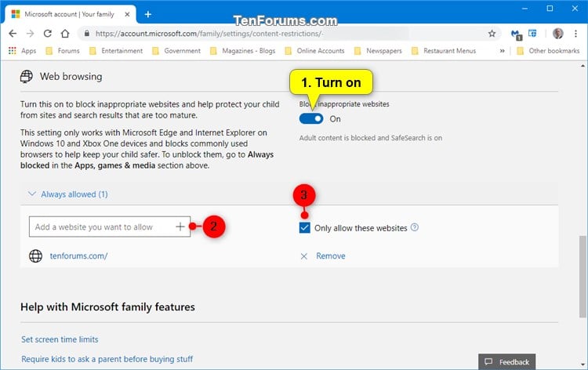This screenshot has height=370, width=588.
Task: Toggle Block inappropriate websites switch
Action: coord(311,119)
